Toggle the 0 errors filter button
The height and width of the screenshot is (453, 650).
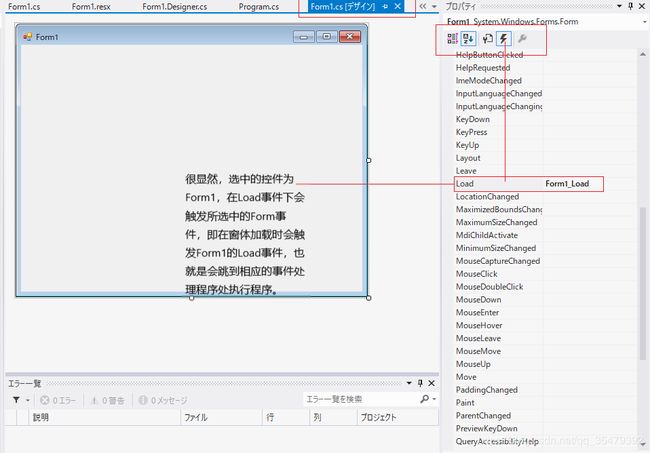pyautogui.click(x=58, y=400)
